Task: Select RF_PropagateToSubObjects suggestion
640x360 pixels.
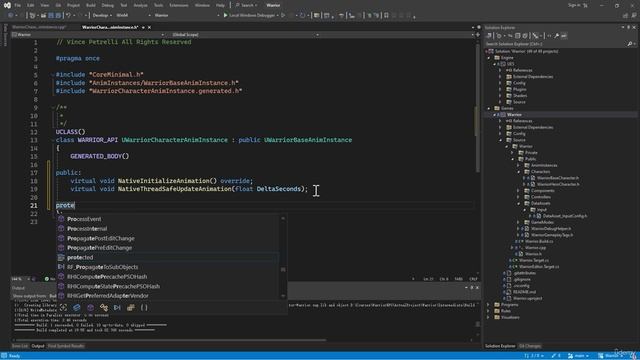Action: coord(167,267)
